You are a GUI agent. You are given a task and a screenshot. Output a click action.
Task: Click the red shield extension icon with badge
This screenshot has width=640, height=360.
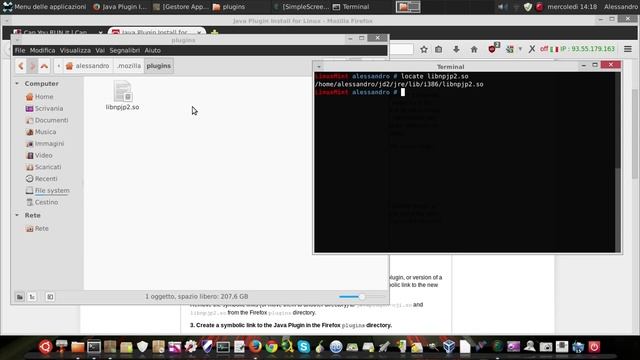point(493,49)
